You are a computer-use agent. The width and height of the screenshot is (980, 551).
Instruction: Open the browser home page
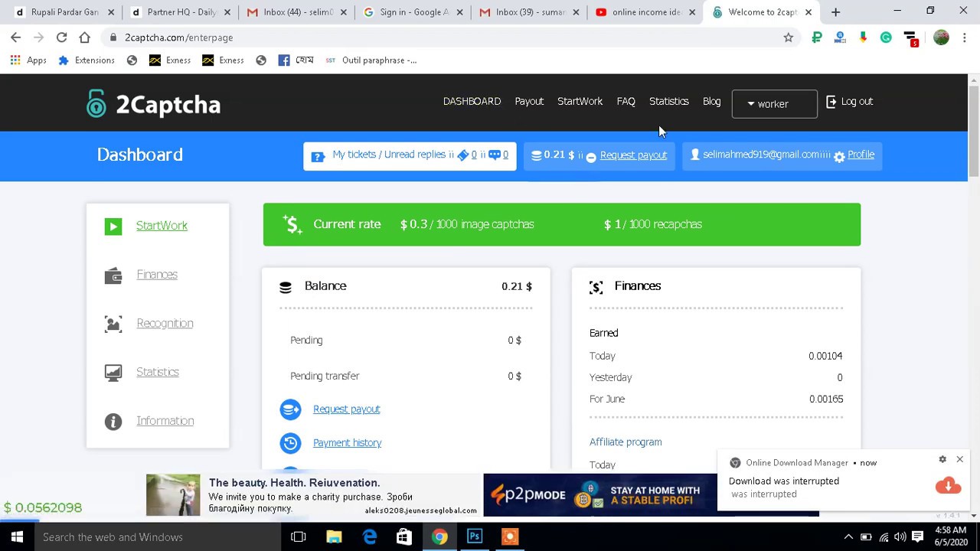tap(84, 37)
